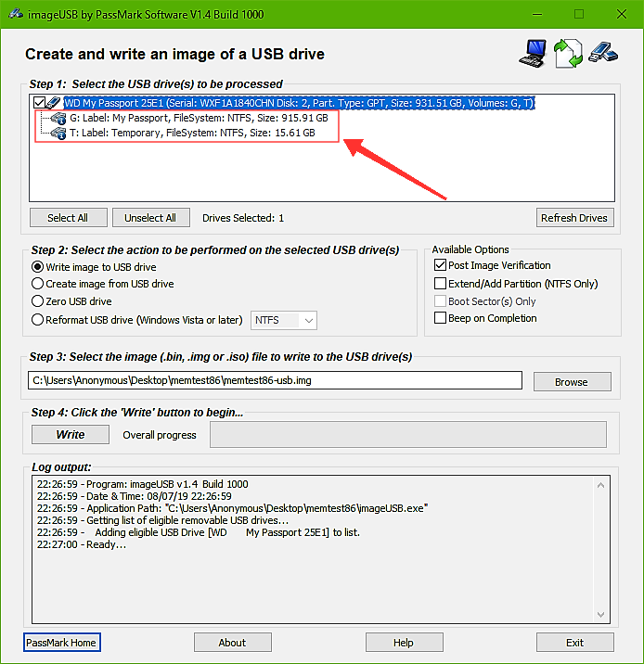Open the PassMark Home link button
The height and width of the screenshot is (664, 644).
tap(62, 643)
